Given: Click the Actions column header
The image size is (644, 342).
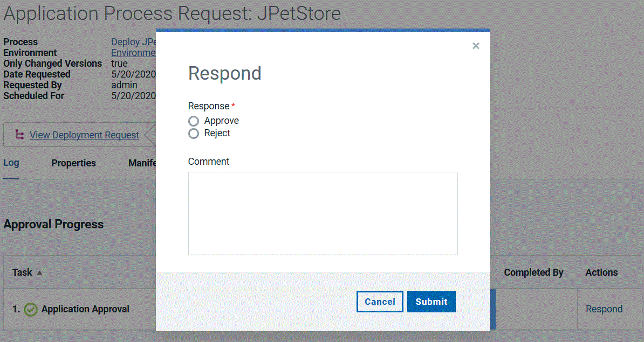Looking at the screenshot, I should pyautogui.click(x=601, y=272).
